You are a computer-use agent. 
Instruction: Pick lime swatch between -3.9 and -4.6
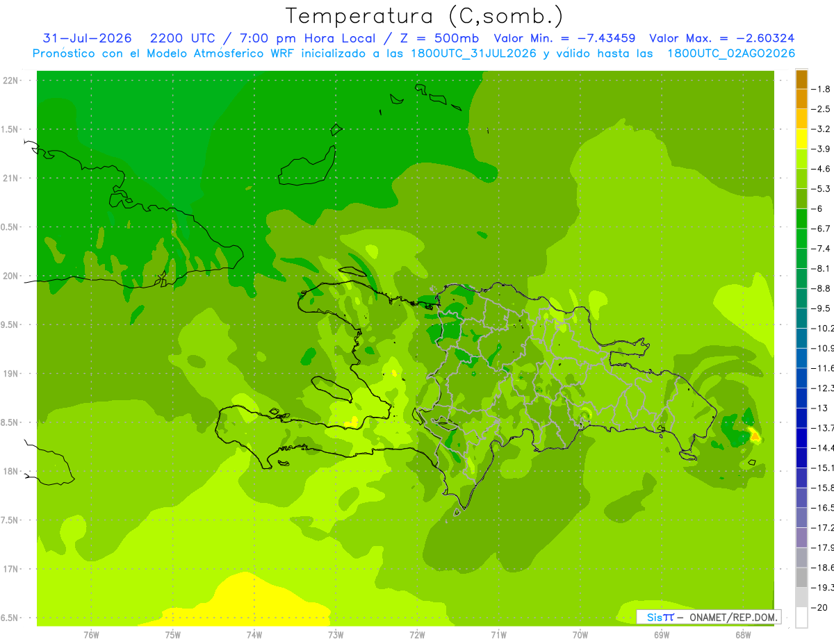[x=801, y=158]
